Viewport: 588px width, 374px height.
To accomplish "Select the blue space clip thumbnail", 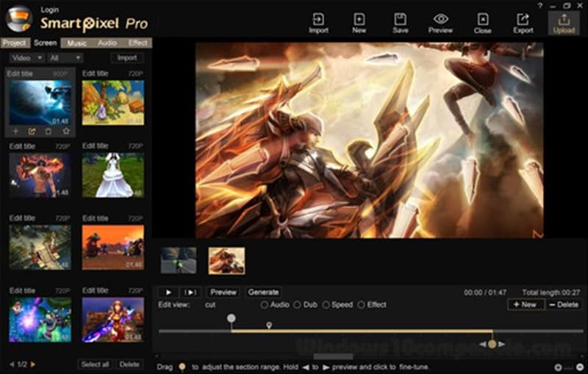I will (40, 102).
